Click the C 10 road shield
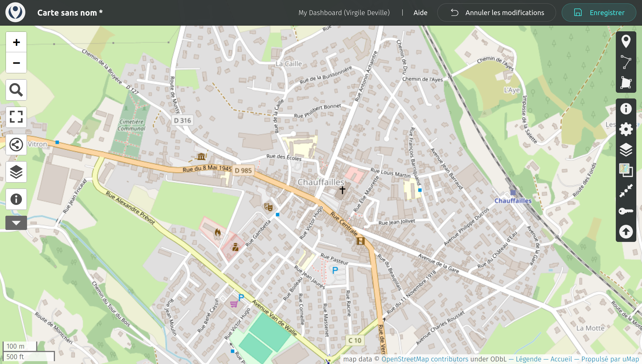 355,340
